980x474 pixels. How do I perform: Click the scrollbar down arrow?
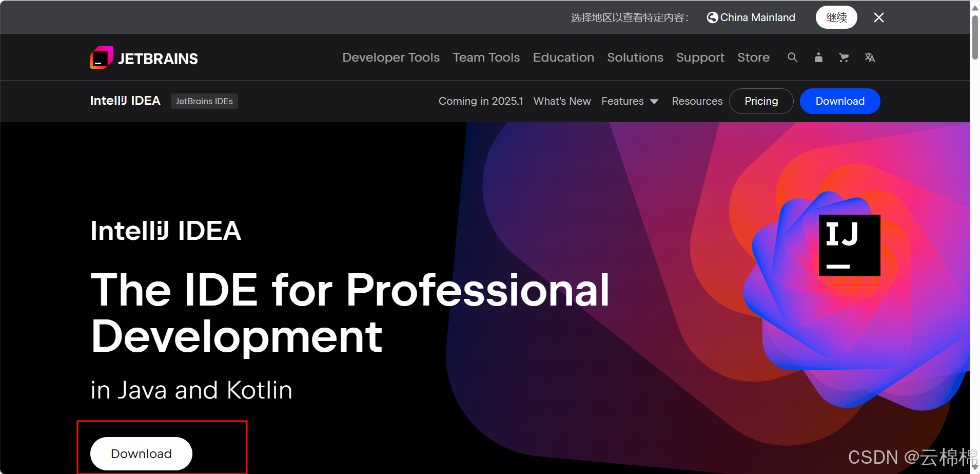(975, 467)
